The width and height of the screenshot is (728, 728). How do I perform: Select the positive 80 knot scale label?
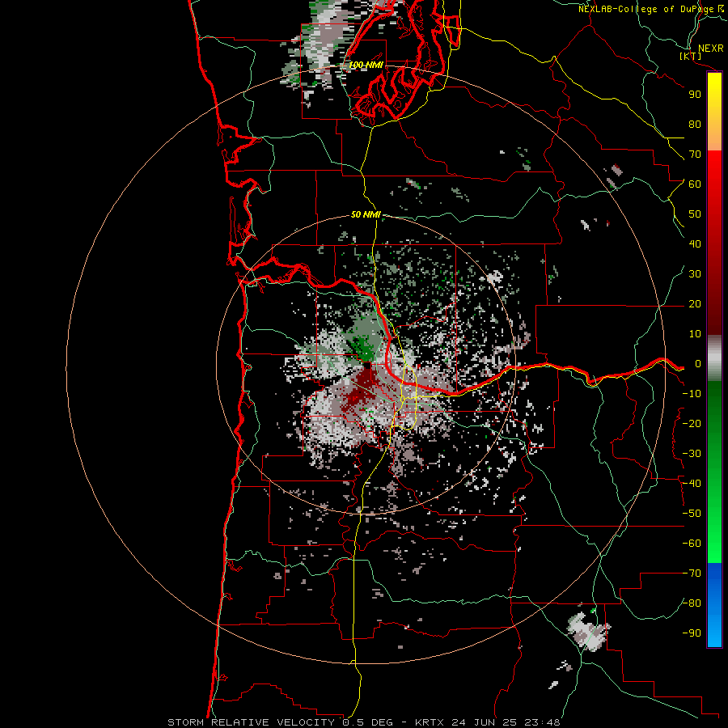tap(695, 125)
